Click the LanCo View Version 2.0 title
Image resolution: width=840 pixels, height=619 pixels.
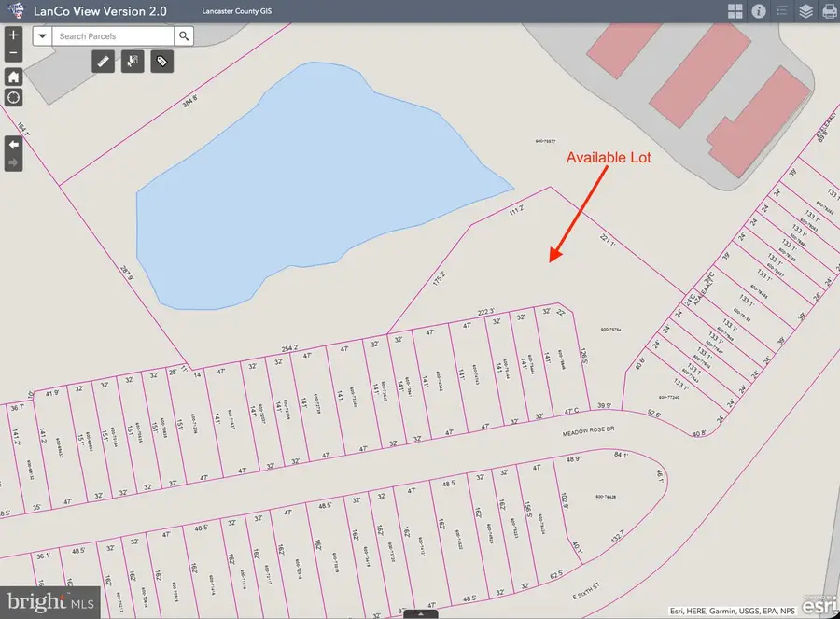pyautogui.click(x=96, y=11)
